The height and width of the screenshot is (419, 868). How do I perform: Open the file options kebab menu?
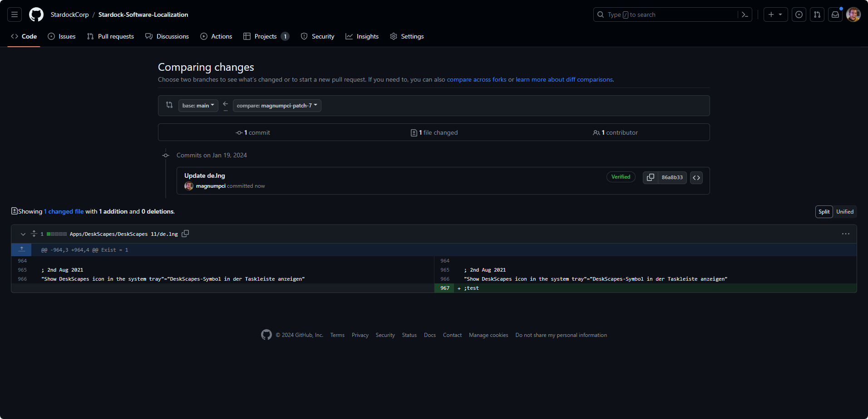pyautogui.click(x=846, y=234)
